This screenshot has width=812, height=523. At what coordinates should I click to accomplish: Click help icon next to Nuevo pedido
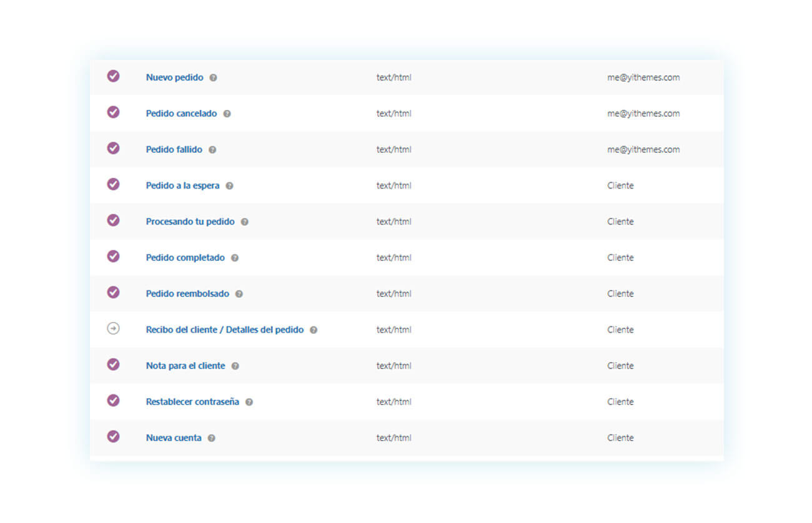[x=214, y=78]
